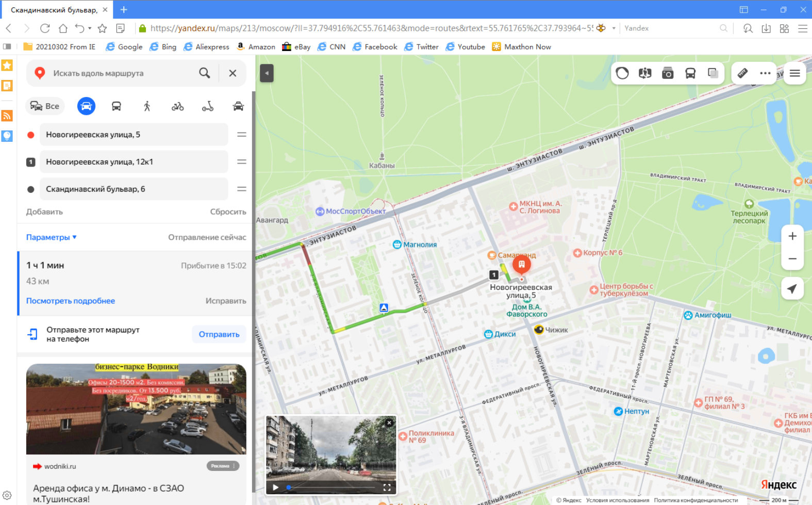Edit destination Скандинавский бульвар, 6
Viewport: 812px width, 505px height.
click(134, 189)
